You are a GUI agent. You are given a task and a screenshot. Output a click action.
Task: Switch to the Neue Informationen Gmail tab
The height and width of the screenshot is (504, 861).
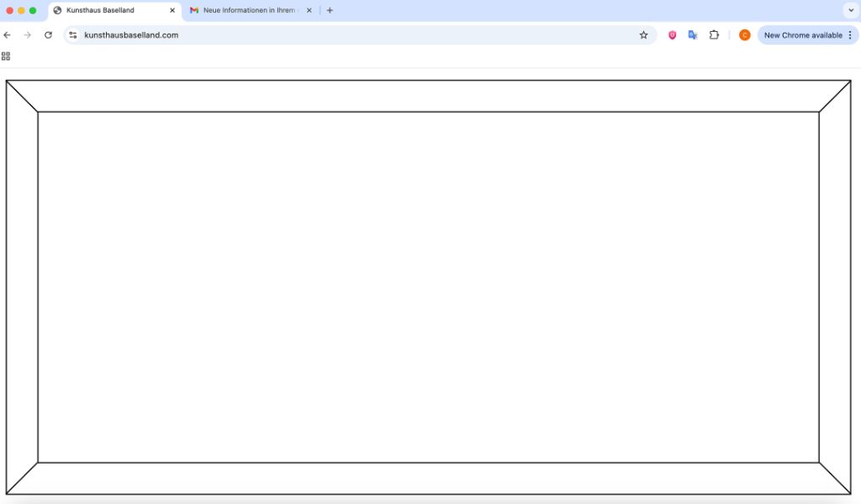pyautogui.click(x=248, y=11)
